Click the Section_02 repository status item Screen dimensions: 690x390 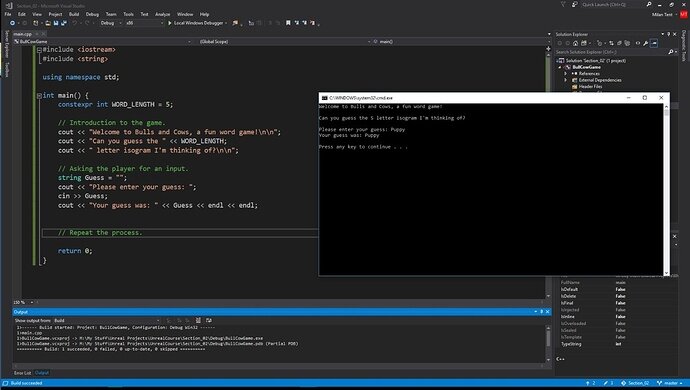pyautogui.click(x=635, y=383)
